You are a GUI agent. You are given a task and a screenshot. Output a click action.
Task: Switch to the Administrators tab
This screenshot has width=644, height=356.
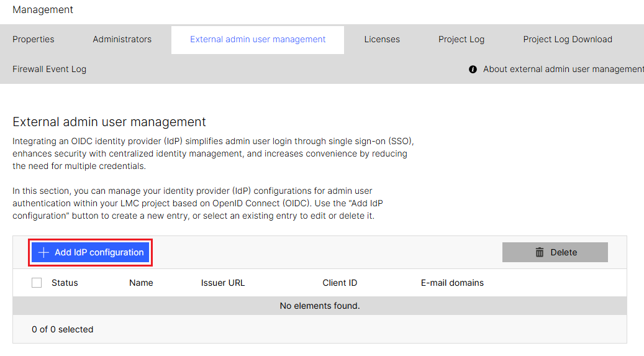[122, 39]
